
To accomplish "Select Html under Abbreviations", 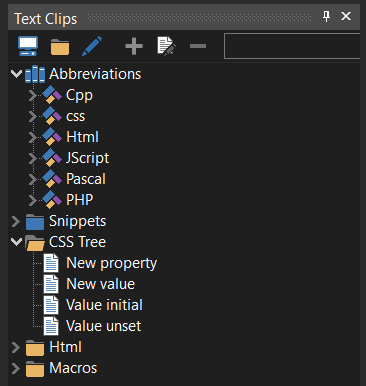I will click(x=82, y=137).
